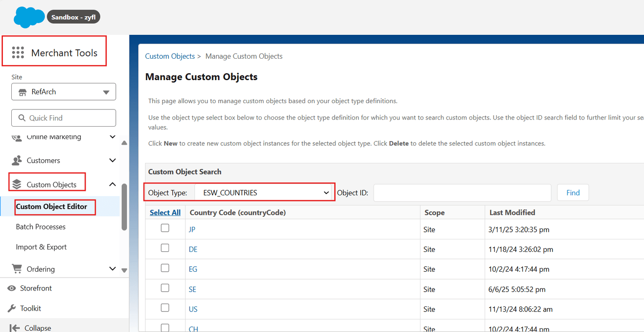Expand the Customers menu chevron
This screenshot has width=644, height=332.
tap(112, 160)
